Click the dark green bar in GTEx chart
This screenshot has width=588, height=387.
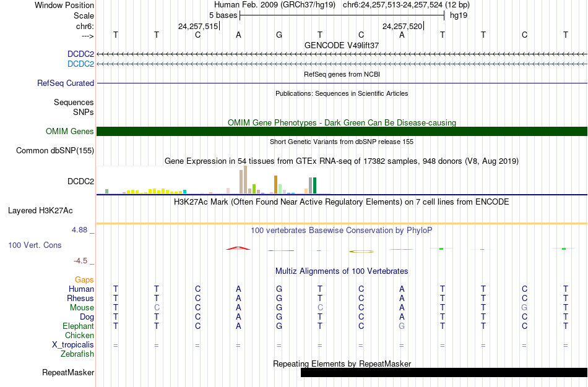pyautogui.click(x=315, y=185)
